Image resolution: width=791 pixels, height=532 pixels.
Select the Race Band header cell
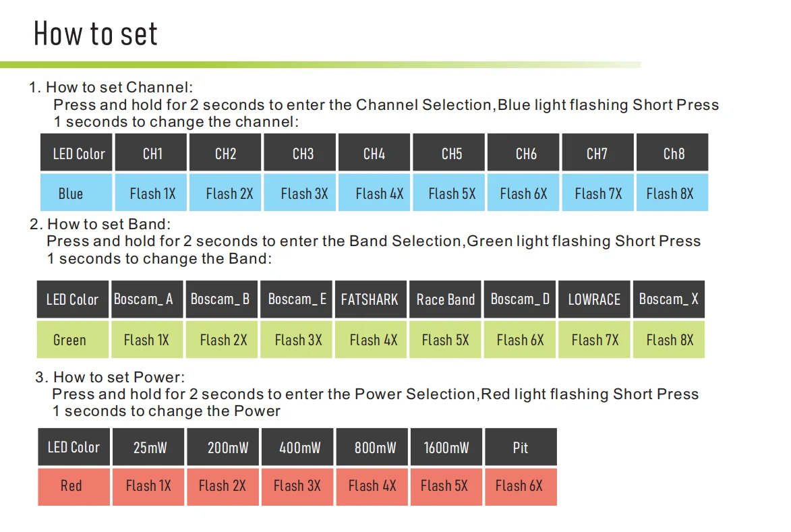pos(445,299)
